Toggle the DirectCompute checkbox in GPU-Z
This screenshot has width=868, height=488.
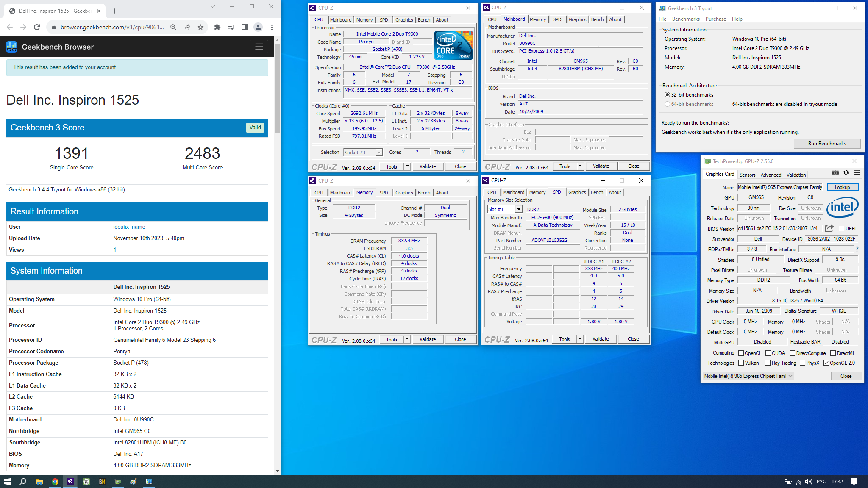pyautogui.click(x=792, y=353)
